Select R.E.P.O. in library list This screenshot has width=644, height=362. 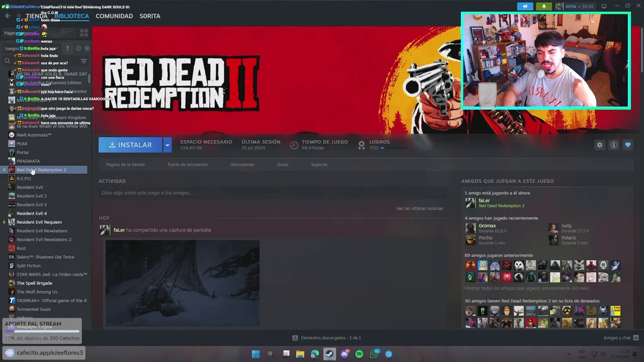pos(24,178)
